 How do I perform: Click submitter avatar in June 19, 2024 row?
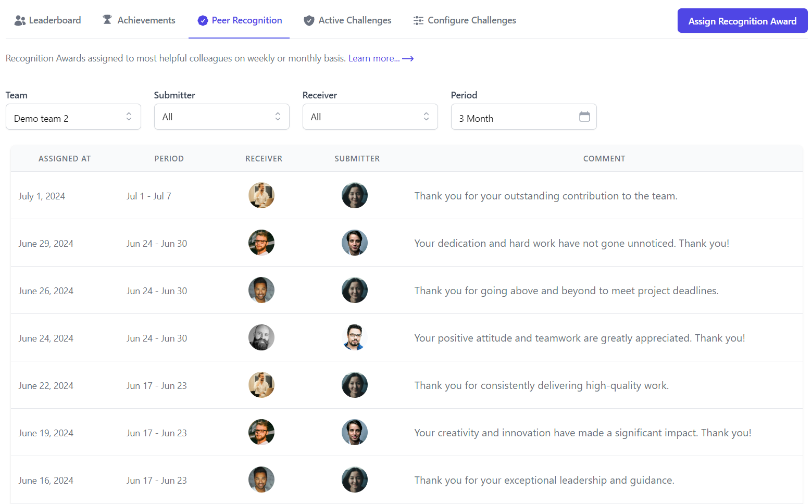[355, 432]
